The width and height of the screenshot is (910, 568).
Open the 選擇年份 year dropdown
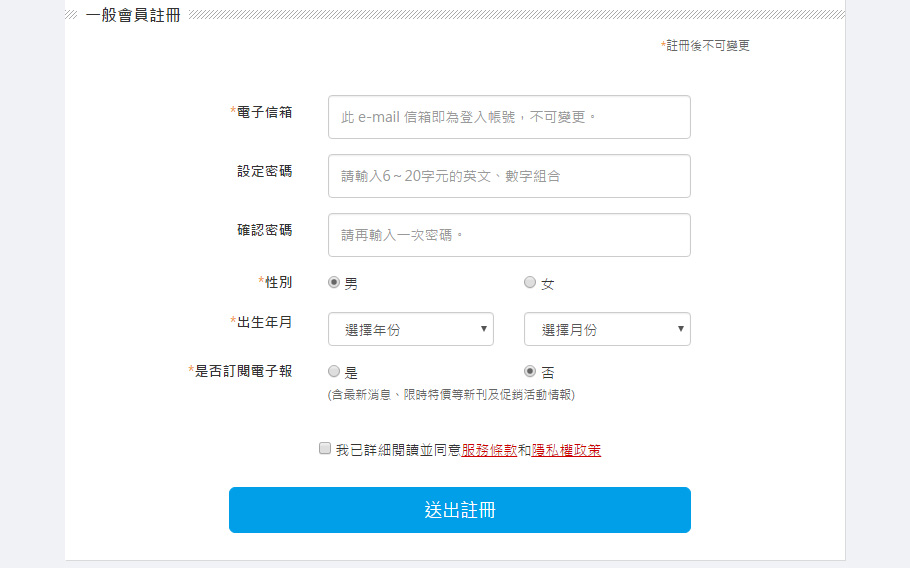411,329
